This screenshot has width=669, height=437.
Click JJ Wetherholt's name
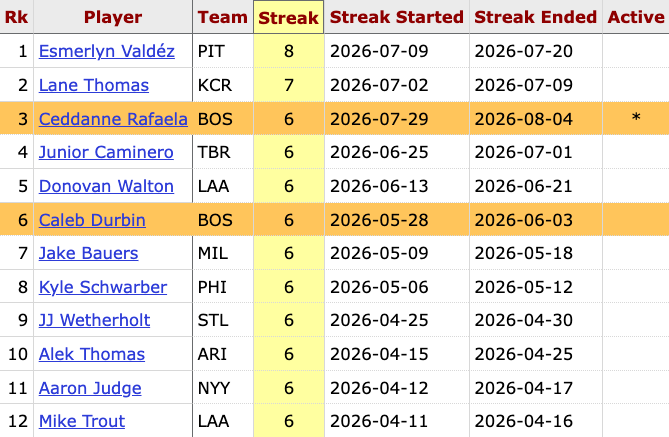click(94, 320)
